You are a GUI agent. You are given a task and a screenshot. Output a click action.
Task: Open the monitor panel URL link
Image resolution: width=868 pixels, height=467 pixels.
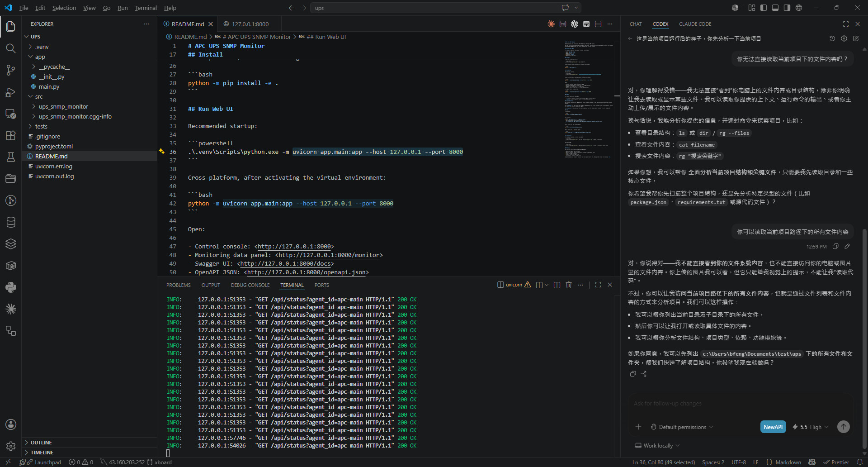point(329,255)
